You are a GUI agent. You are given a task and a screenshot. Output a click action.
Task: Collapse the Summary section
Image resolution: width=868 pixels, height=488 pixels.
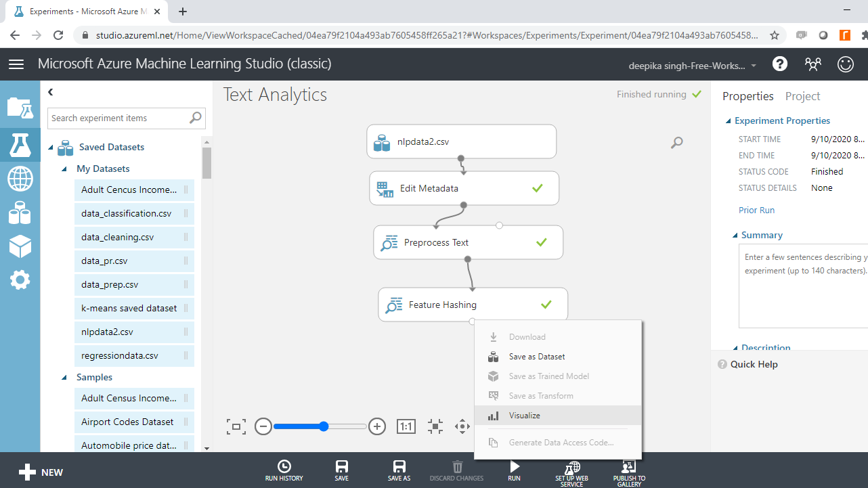point(735,236)
